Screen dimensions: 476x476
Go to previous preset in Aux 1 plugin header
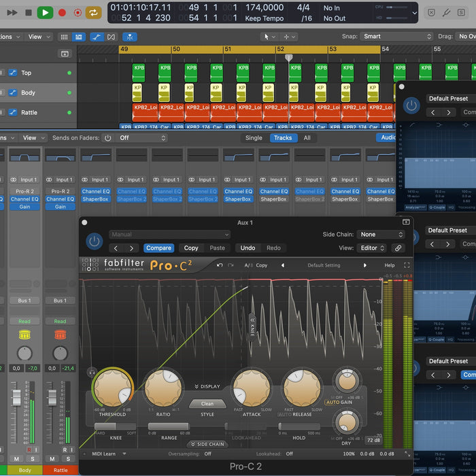click(x=116, y=248)
